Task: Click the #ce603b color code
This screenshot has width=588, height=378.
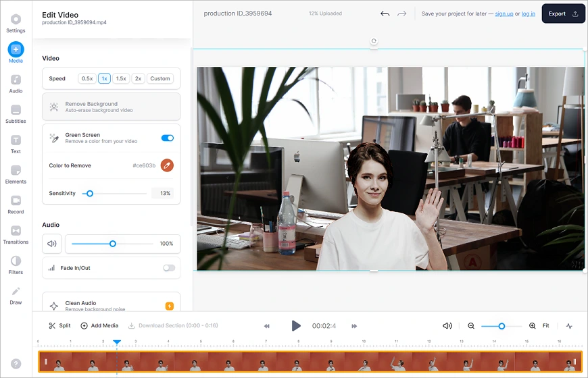Action: tap(144, 165)
